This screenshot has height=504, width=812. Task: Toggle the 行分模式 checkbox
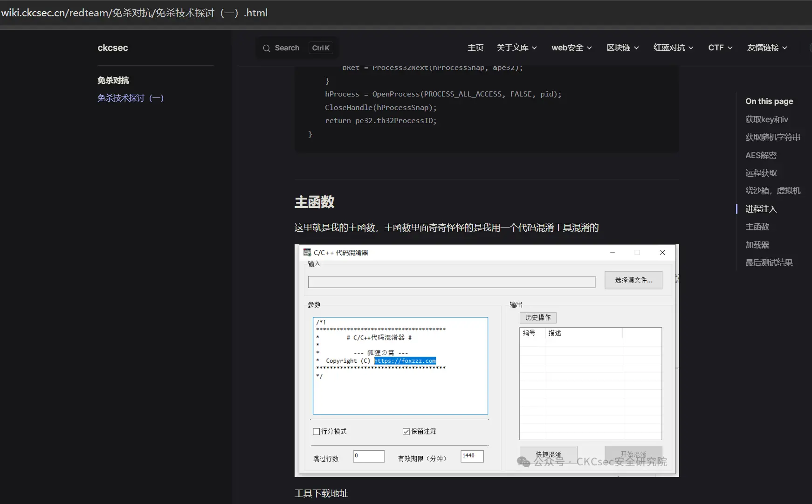(317, 432)
